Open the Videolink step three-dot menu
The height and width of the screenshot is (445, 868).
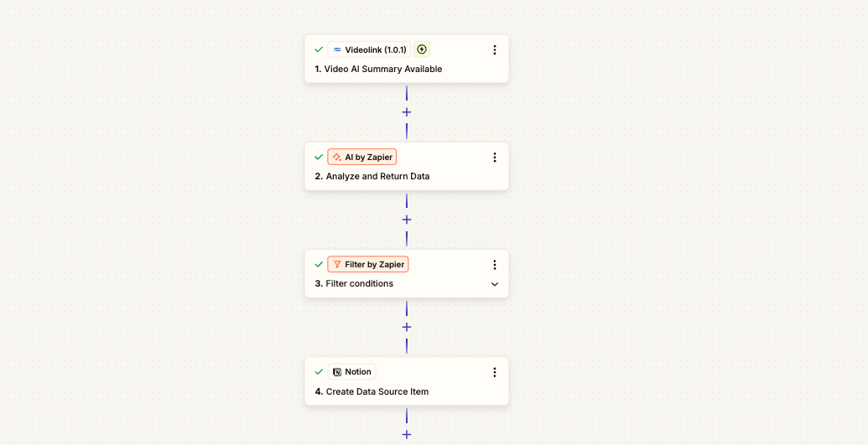(x=495, y=49)
